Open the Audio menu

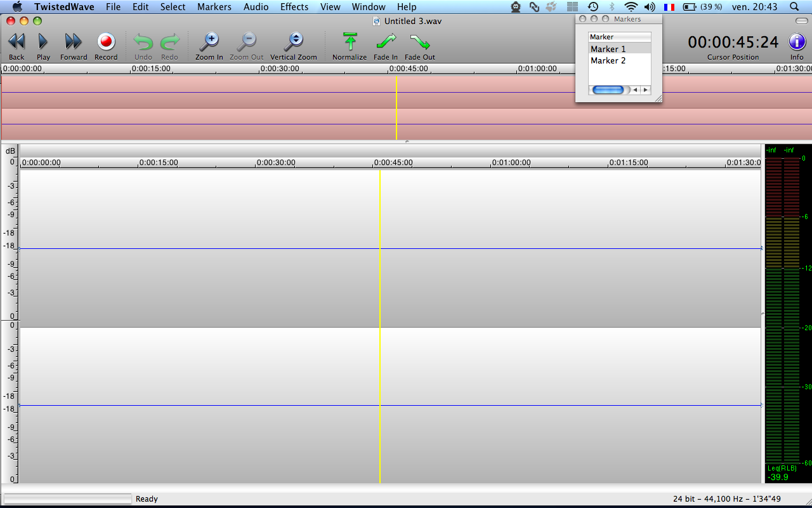click(256, 7)
